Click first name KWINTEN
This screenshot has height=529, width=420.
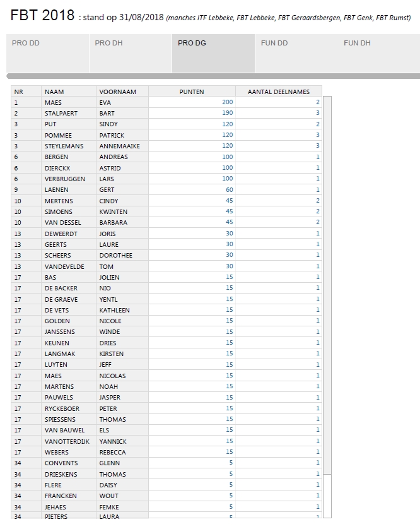pos(114,211)
